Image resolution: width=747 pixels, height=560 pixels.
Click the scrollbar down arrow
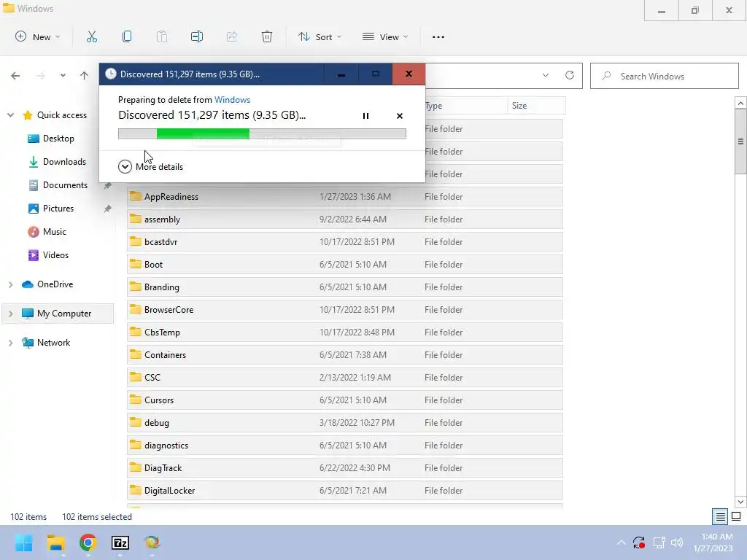(x=740, y=502)
